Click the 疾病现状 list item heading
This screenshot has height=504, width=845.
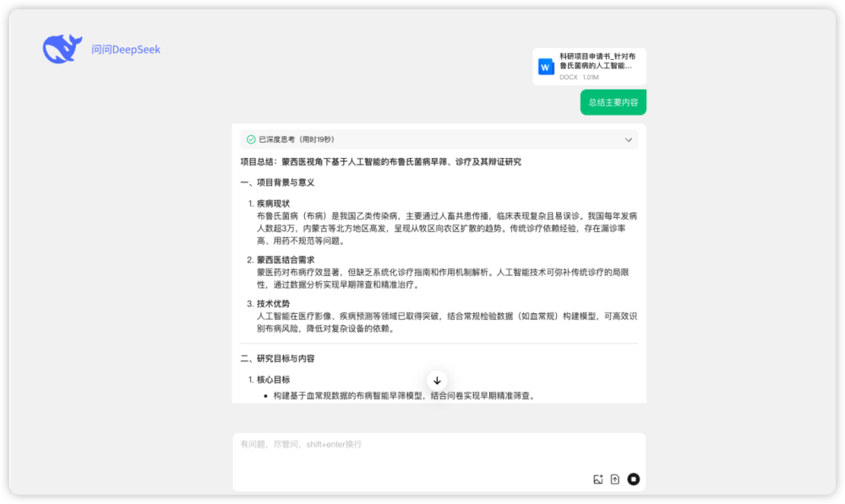273,203
